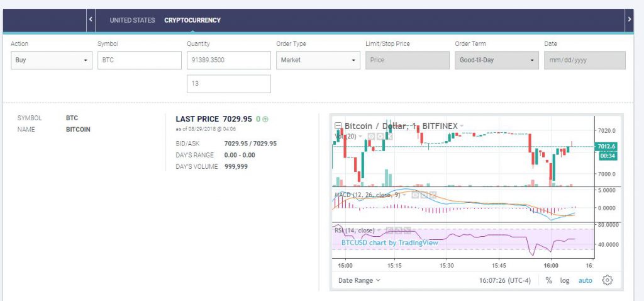Click the BID/ASK value 7029.95 / 7029.95
644x301 pixels.
tap(250, 144)
